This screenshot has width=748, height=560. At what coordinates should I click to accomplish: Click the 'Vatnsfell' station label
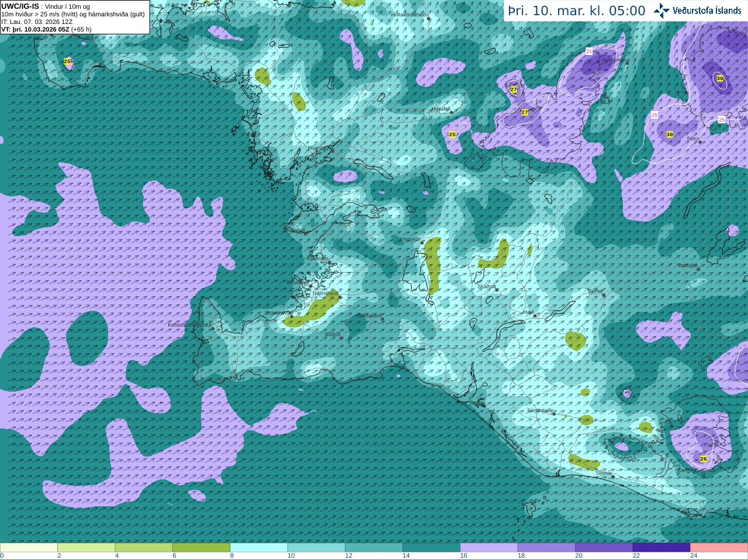pos(688,265)
